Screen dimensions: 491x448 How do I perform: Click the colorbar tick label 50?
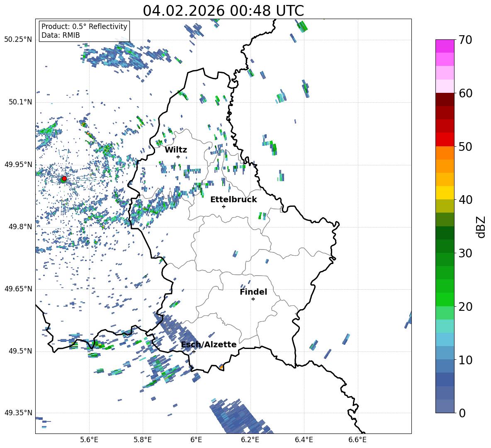(465, 147)
